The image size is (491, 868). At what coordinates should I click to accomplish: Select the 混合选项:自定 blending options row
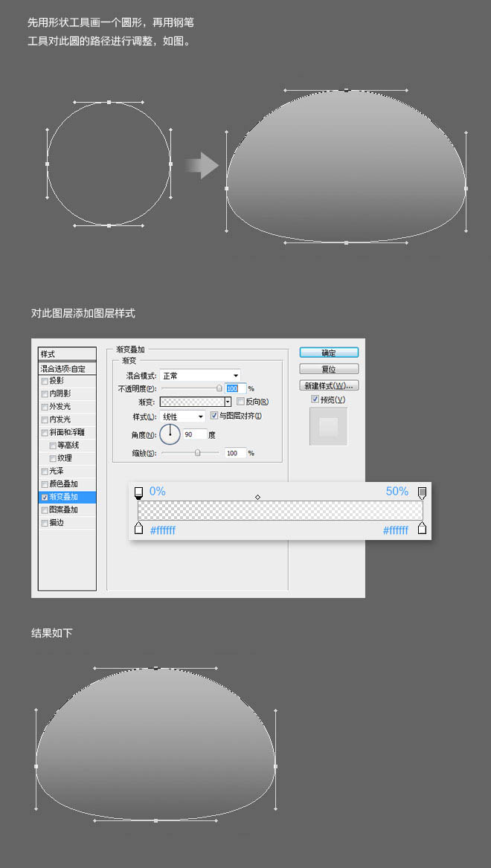click(67, 368)
